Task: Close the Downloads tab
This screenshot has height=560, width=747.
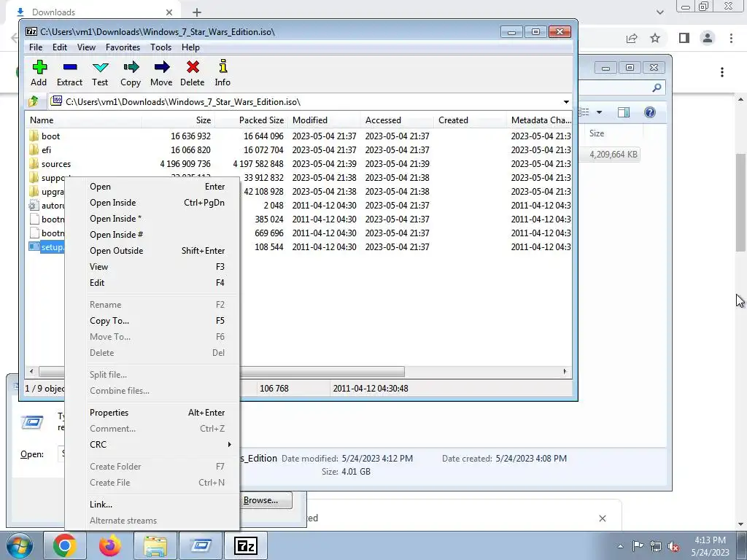Action: [169, 12]
